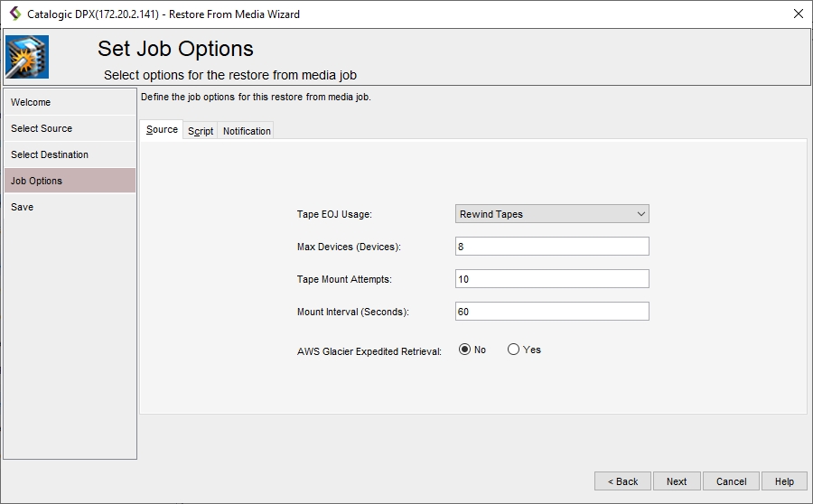Jump to the Save step in sidebar
The image size is (813, 504).
(x=70, y=207)
